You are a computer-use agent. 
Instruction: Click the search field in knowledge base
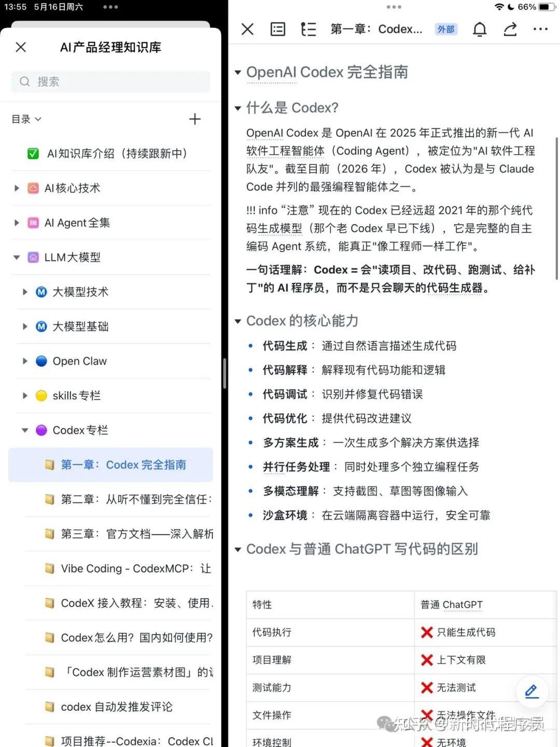pos(111,81)
